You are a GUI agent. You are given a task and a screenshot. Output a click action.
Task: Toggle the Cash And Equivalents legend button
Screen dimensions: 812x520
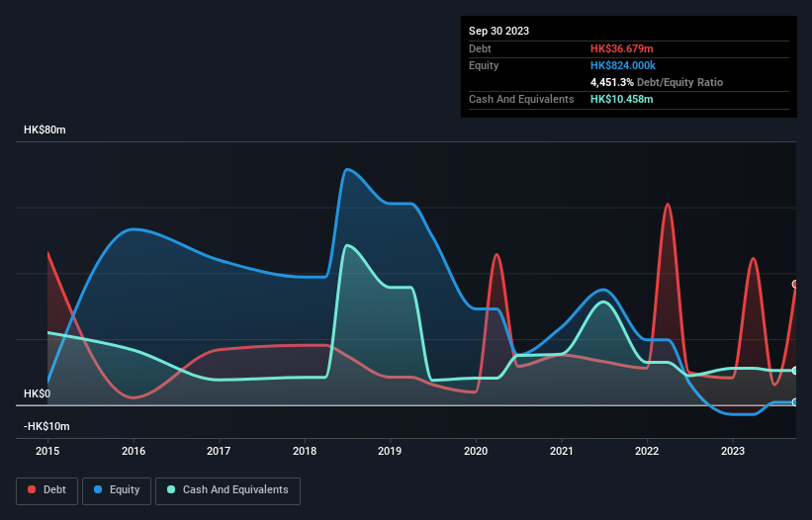pyautogui.click(x=227, y=490)
